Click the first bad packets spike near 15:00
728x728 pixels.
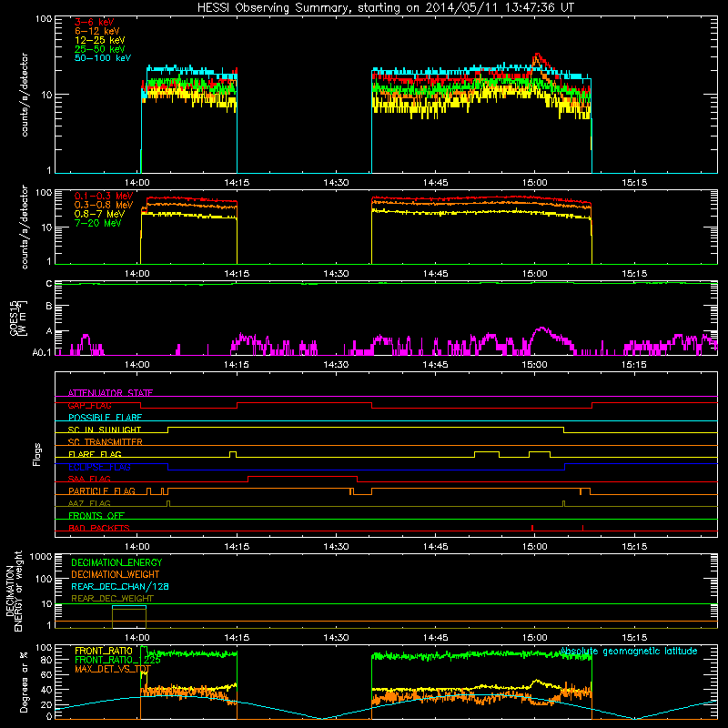point(532,528)
